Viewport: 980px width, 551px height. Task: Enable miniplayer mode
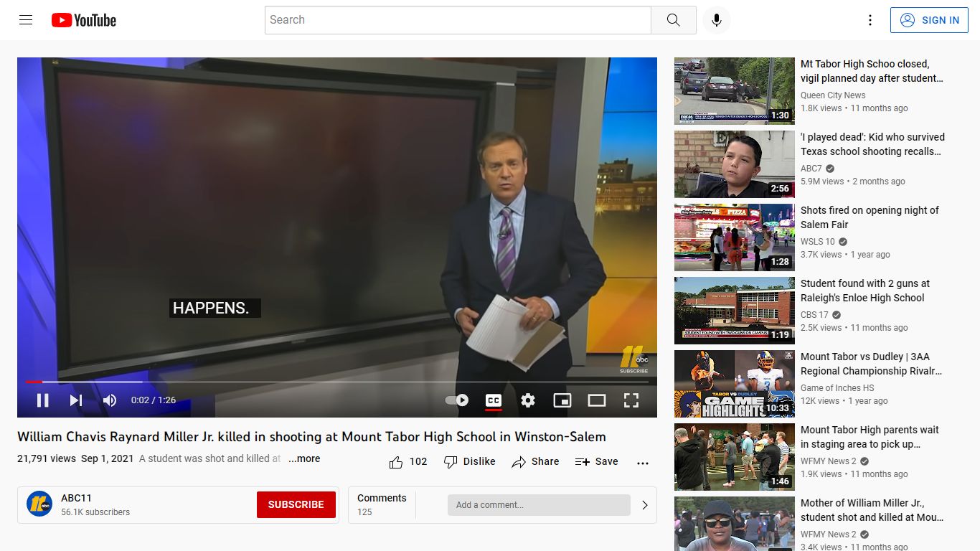click(562, 400)
